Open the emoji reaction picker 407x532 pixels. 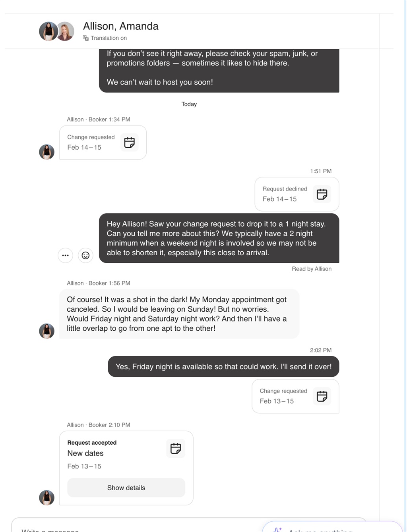pos(85,255)
